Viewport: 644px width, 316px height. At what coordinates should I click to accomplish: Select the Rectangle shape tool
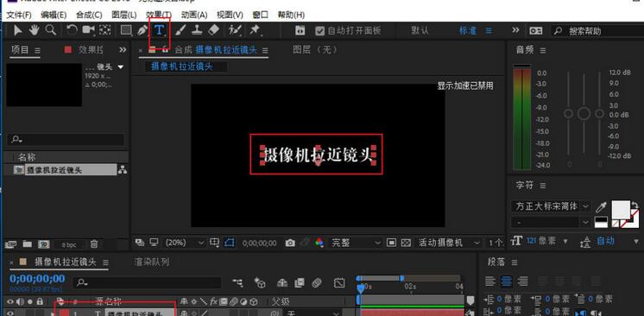point(126,30)
